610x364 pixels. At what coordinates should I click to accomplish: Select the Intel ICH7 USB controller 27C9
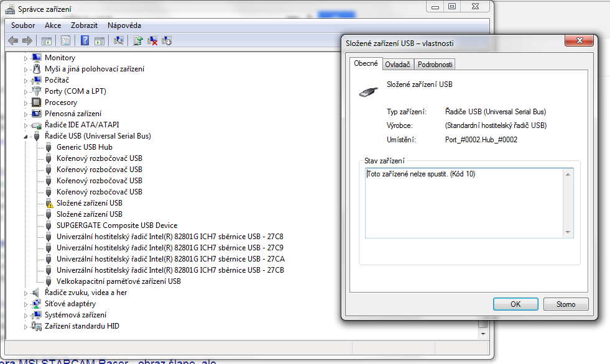coord(170,248)
